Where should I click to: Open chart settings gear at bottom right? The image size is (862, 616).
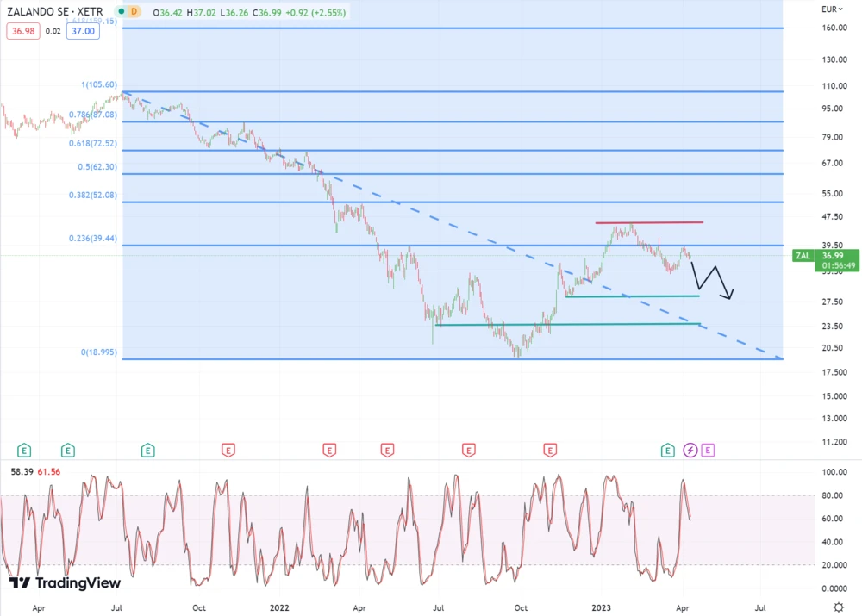(838, 607)
